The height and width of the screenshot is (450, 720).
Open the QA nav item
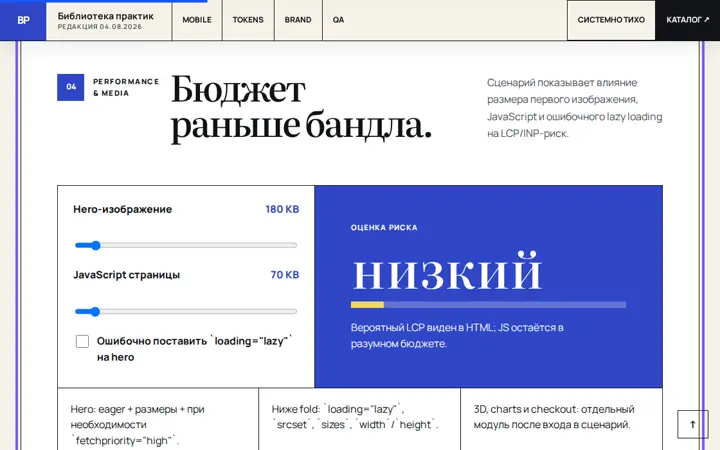338,20
